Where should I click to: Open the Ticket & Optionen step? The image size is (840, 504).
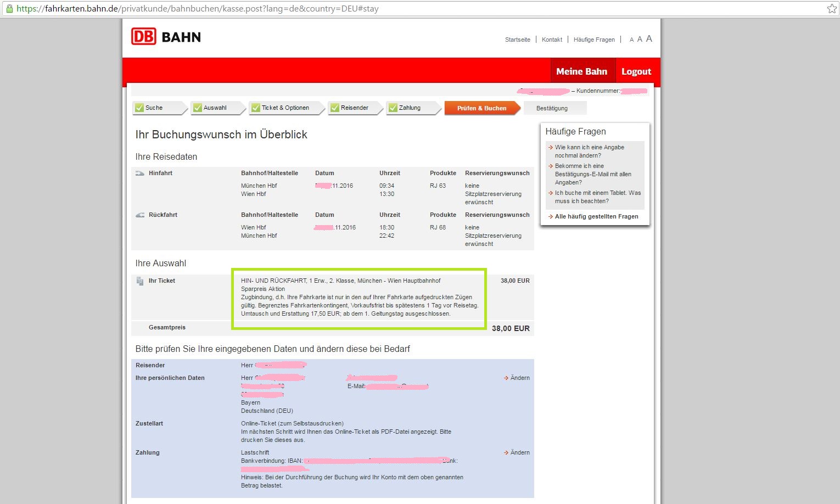[x=285, y=108]
